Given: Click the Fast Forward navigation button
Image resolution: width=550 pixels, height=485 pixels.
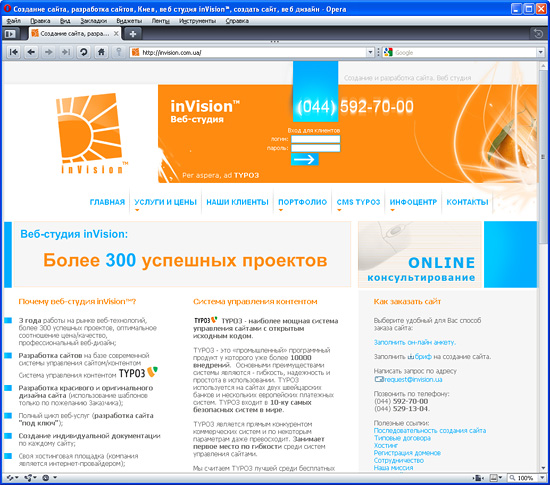Looking at the screenshot, I should click(x=66, y=52).
